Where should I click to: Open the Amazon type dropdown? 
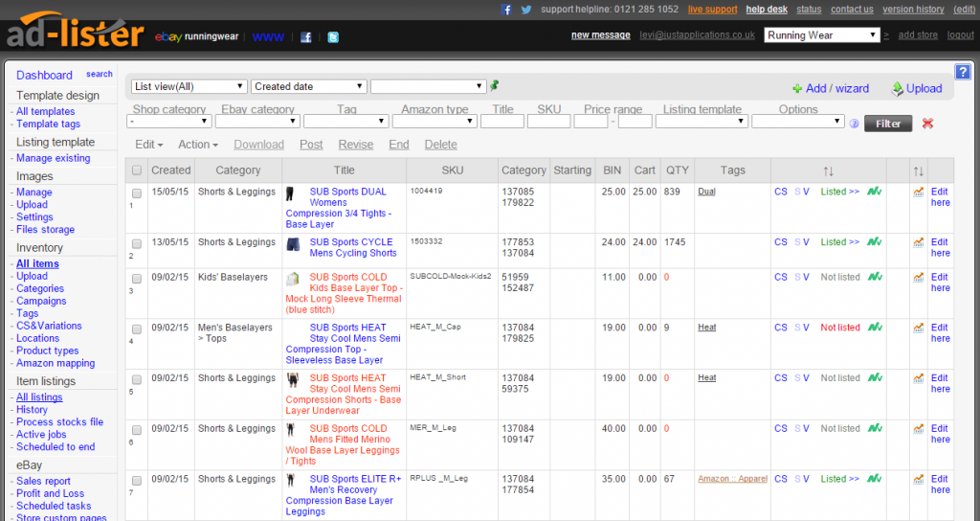click(434, 122)
